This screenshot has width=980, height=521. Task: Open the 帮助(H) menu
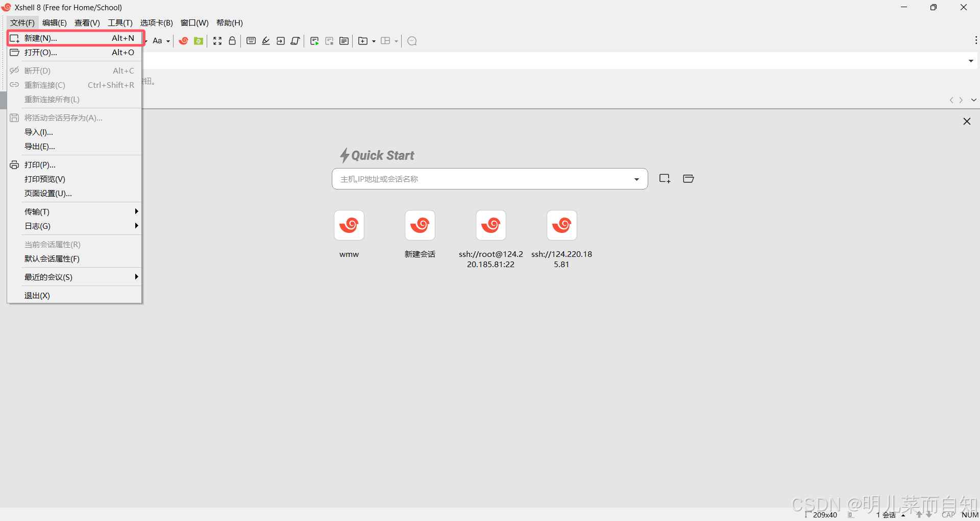click(230, 23)
